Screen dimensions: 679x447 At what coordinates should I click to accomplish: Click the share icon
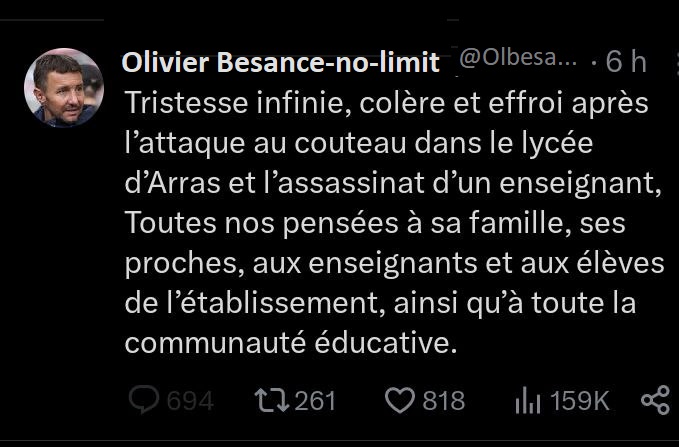point(655,401)
